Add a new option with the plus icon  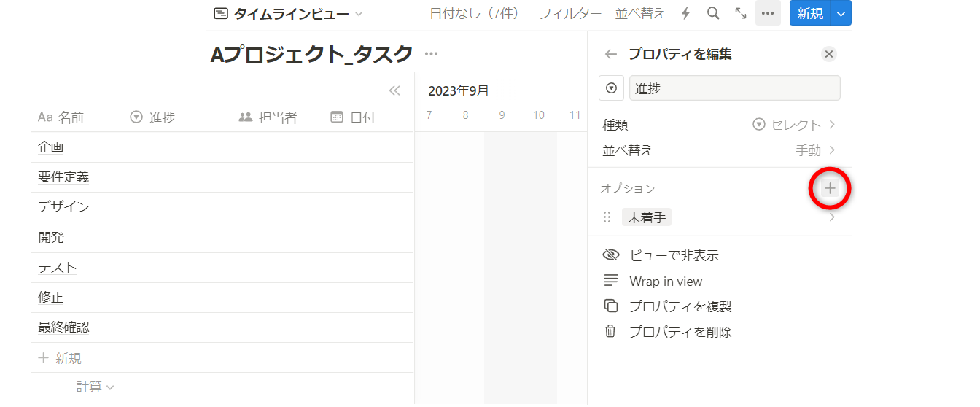click(830, 188)
